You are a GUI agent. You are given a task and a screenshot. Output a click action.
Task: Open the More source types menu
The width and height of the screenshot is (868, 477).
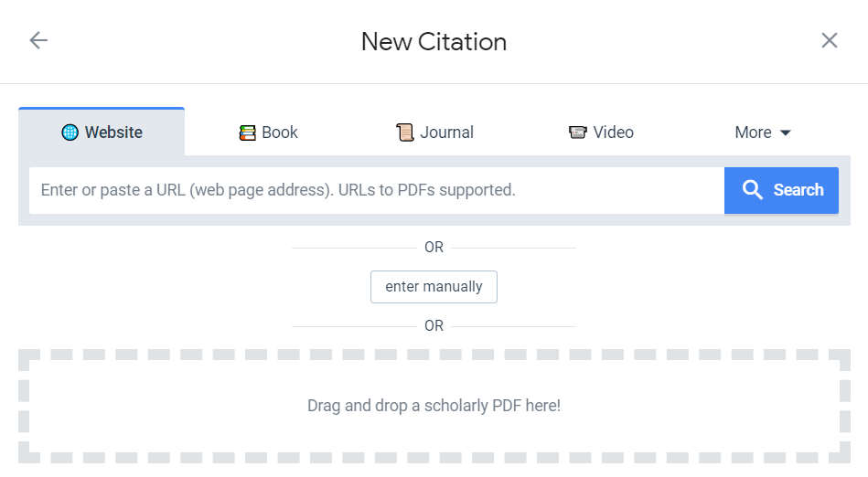point(763,132)
